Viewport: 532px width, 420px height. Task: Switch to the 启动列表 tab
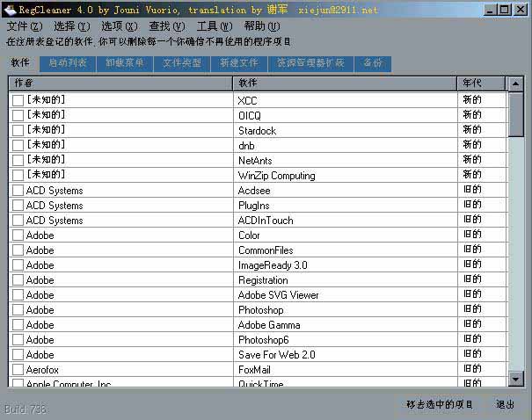tap(68, 63)
